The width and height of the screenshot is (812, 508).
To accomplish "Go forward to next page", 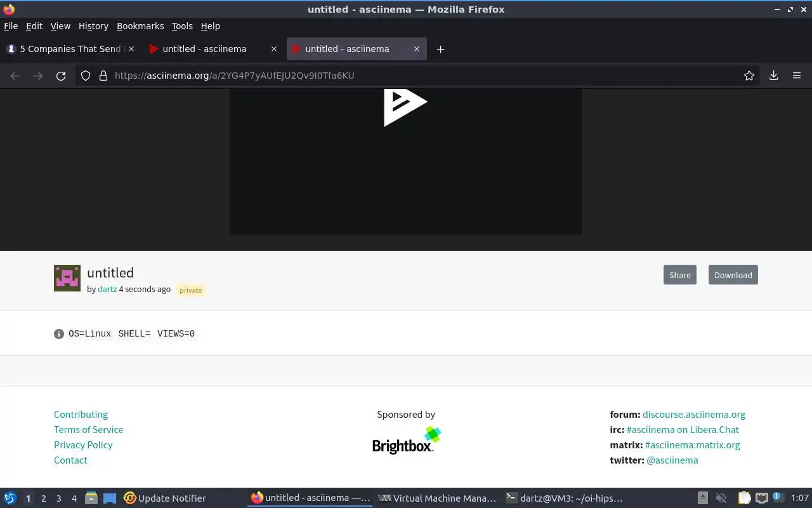I will [x=38, y=76].
